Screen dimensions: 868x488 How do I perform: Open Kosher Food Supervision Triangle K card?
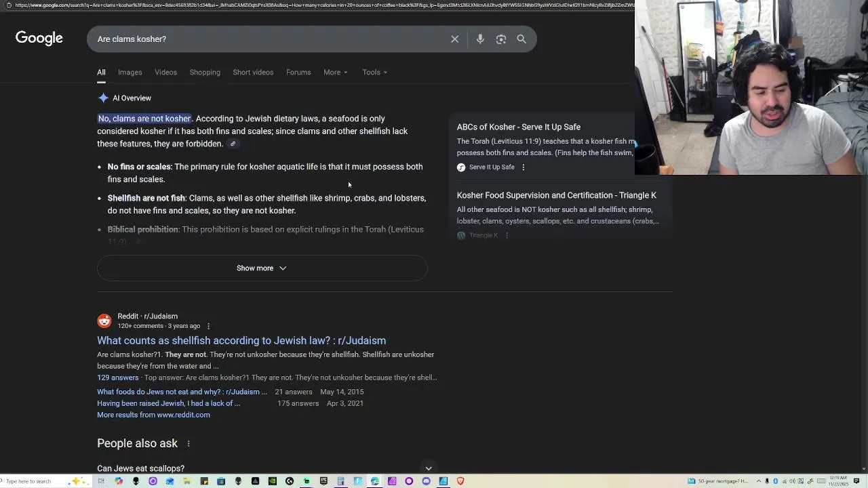click(557, 195)
